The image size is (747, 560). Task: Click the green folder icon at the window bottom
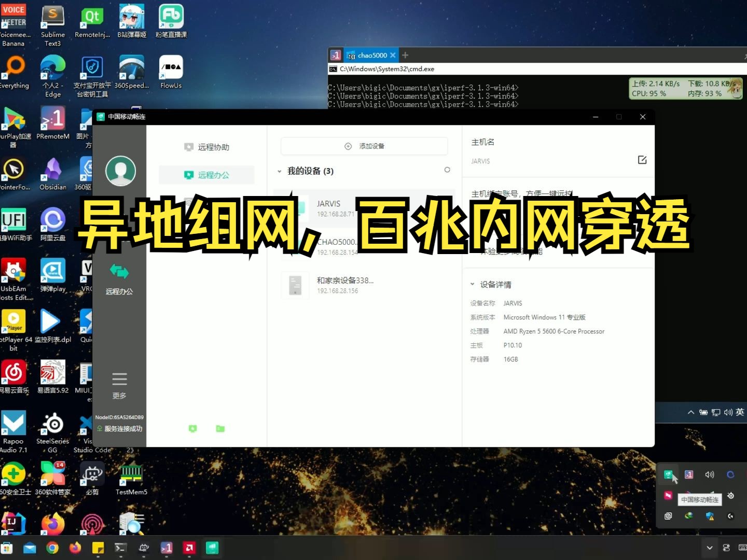click(220, 428)
